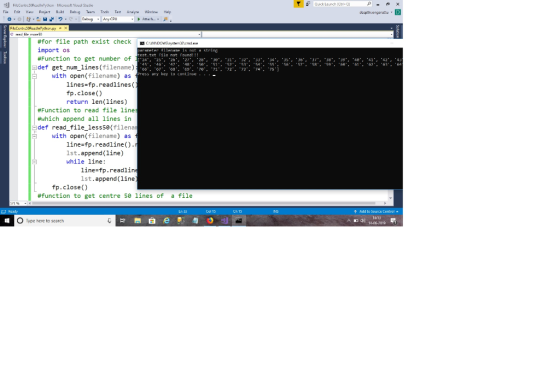The width and height of the screenshot is (560, 373).
Task: Click the green Attach start arrow
Action: click(x=139, y=19)
